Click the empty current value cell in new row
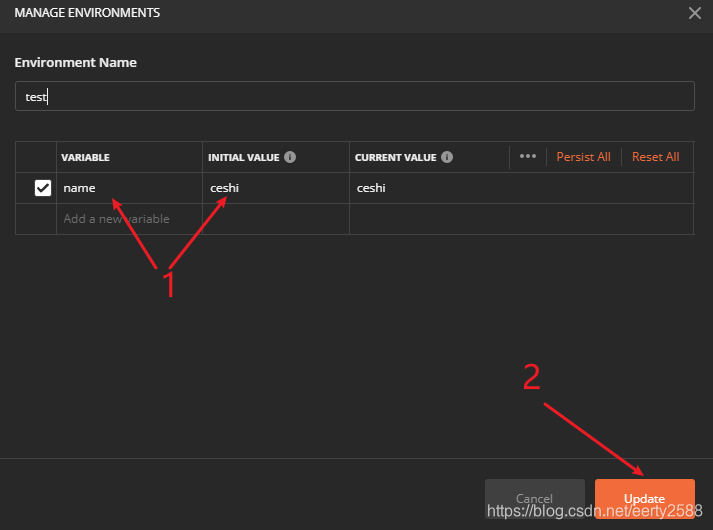The height and width of the screenshot is (530, 713). (x=521, y=219)
